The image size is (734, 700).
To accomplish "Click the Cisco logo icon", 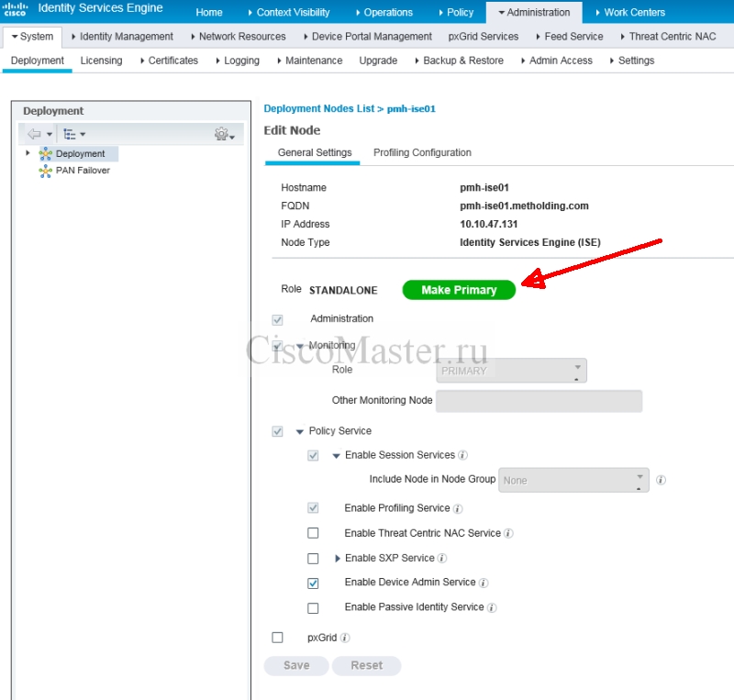I will point(15,9).
